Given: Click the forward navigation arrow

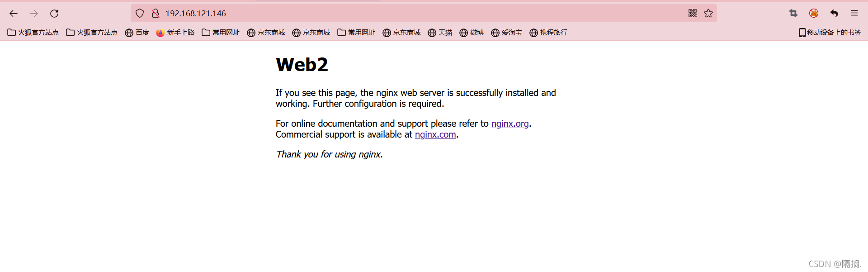Looking at the screenshot, I should tap(34, 14).
